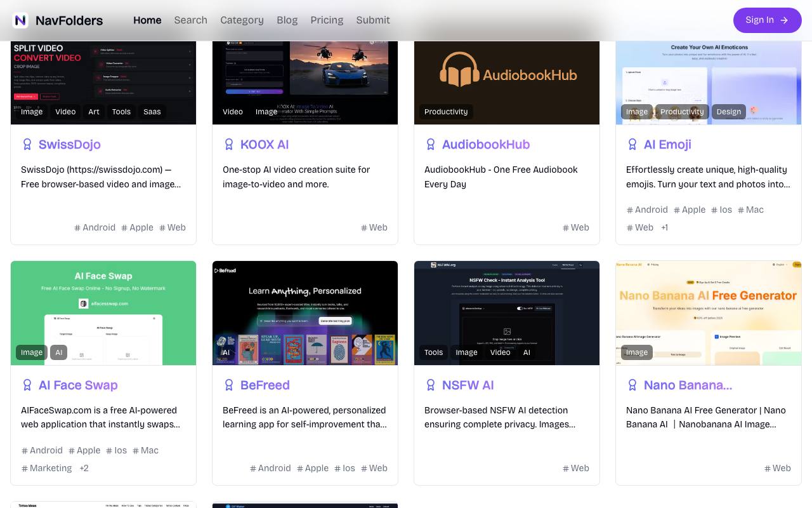This screenshot has height=508, width=812.
Task: Open the NSFW AI listing title
Action: 468,385
